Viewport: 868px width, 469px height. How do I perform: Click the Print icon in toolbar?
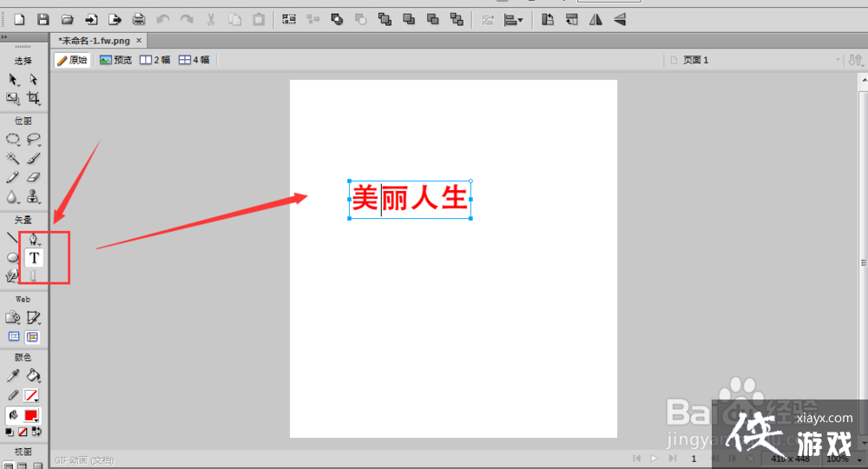point(139,19)
